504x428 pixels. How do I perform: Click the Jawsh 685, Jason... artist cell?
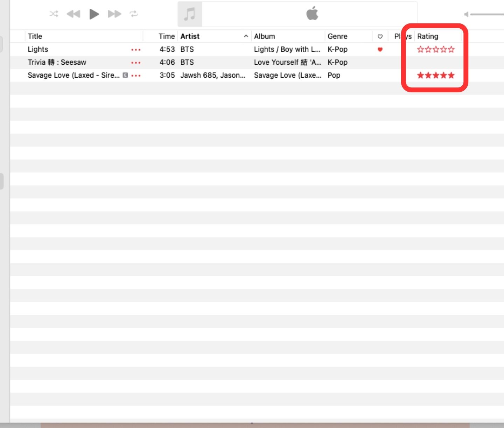pos(213,75)
